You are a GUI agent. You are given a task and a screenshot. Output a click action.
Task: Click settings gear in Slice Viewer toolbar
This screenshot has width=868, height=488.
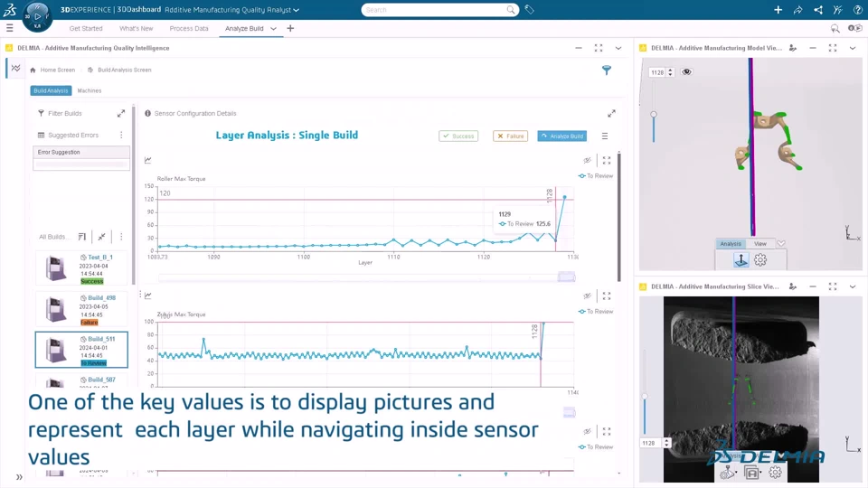click(775, 472)
